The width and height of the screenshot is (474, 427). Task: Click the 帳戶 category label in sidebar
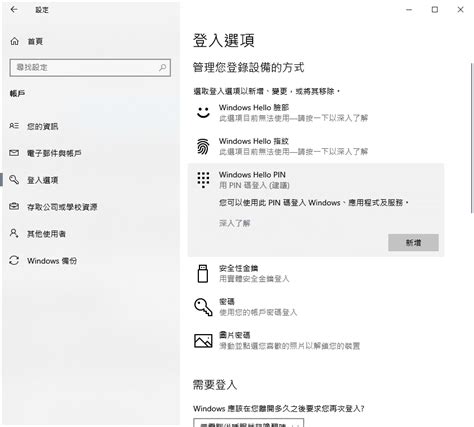(17, 93)
